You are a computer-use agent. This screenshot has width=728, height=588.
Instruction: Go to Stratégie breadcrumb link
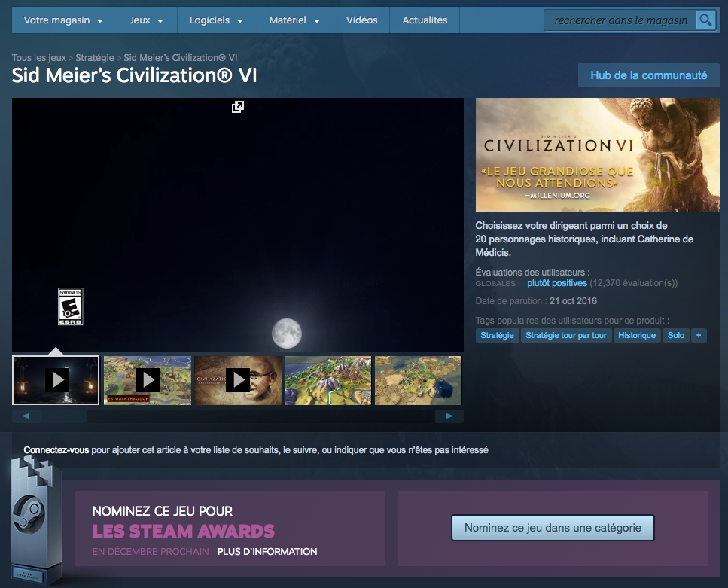pos(95,57)
